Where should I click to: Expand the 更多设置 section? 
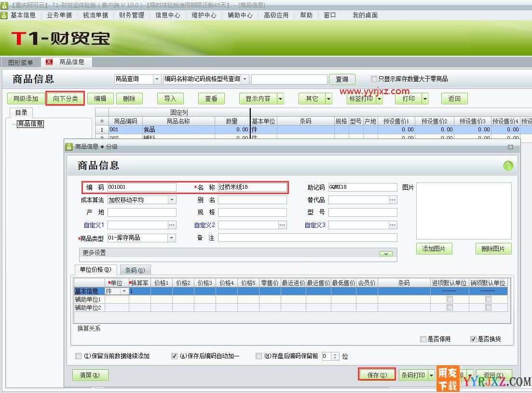(x=386, y=254)
